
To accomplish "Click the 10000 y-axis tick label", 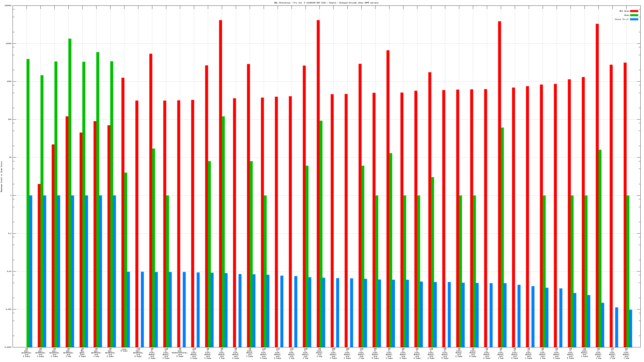I will (x=8, y=43).
